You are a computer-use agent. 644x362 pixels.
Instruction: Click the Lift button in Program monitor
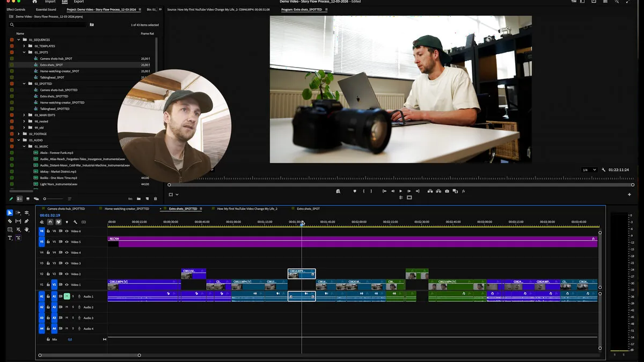point(430,191)
